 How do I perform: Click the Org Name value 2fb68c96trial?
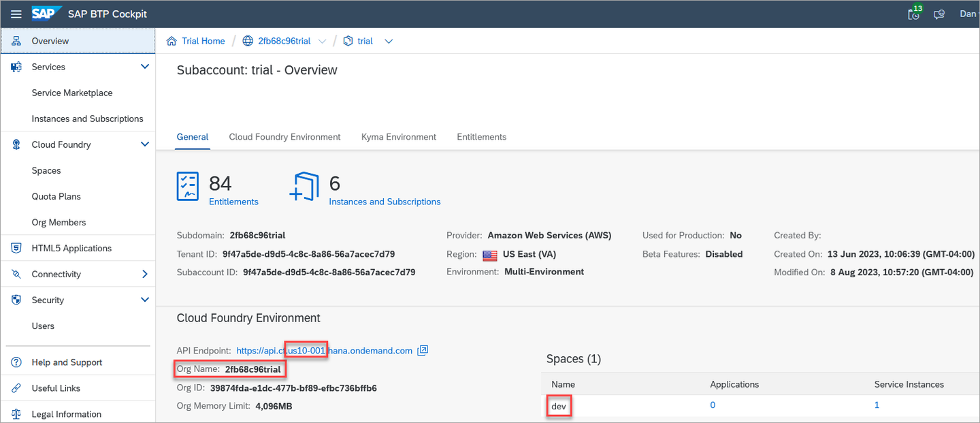coord(252,369)
